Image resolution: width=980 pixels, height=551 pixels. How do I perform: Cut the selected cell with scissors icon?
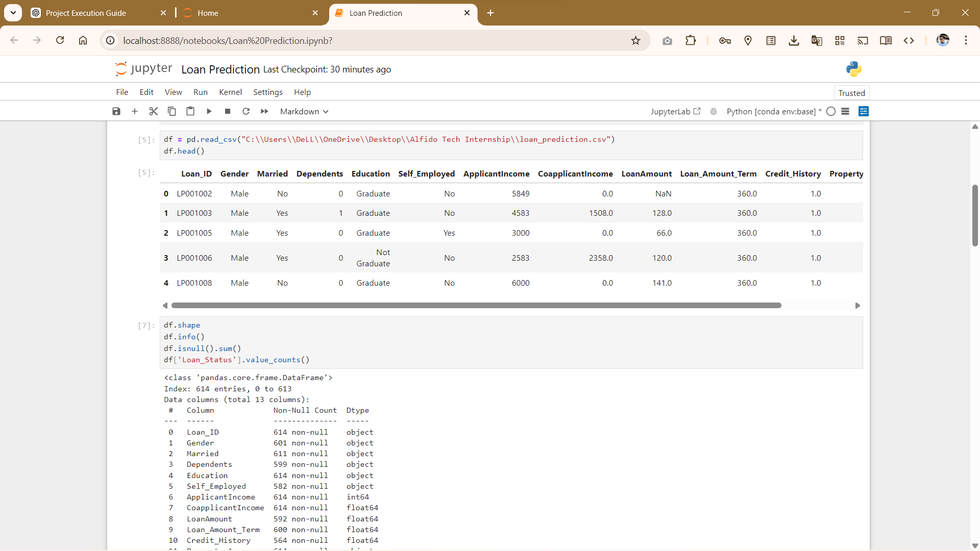153,111
